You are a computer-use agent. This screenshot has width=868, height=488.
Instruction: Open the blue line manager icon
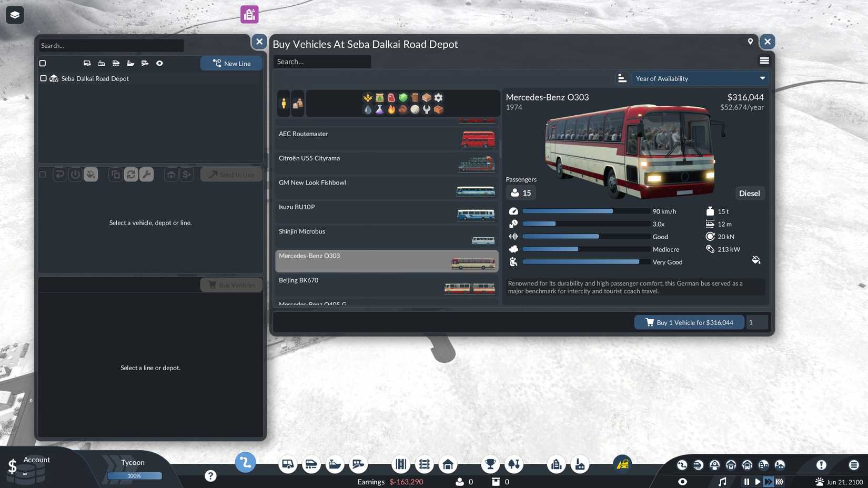(245, 463)
